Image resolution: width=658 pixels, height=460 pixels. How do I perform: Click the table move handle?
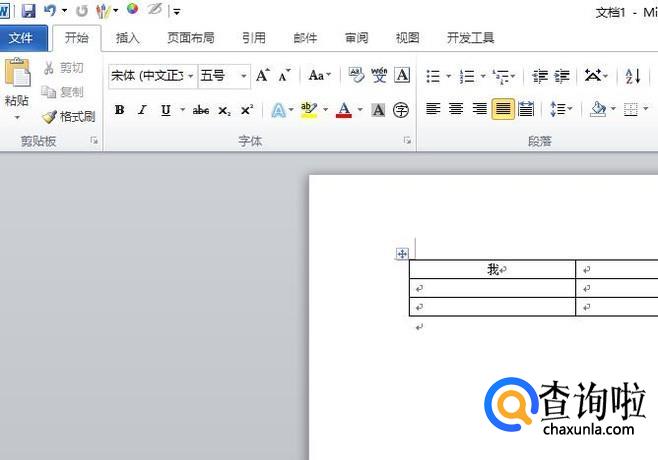tap(402, 254)
